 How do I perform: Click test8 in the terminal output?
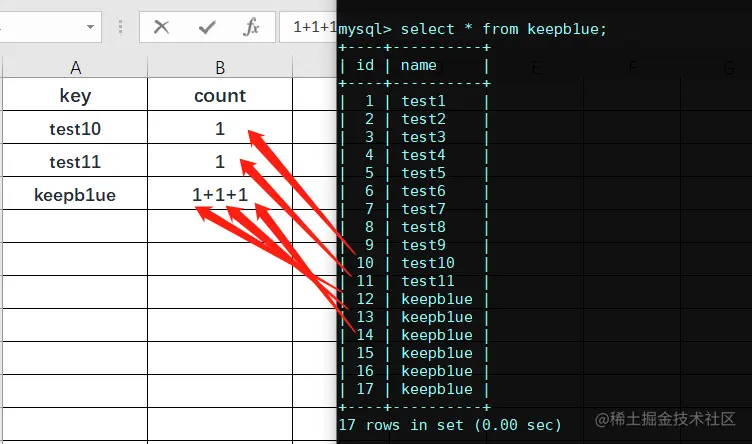pyautogui.click(x=423, y=227)
